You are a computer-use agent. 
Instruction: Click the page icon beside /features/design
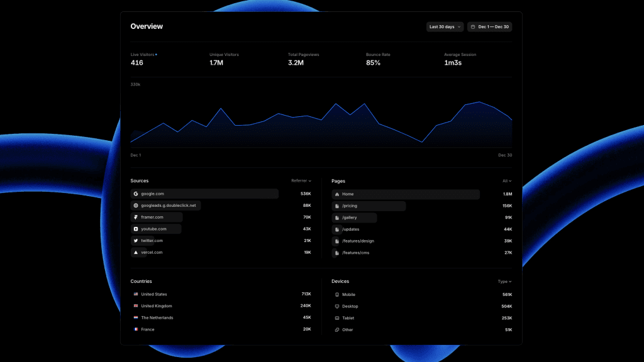337,241
